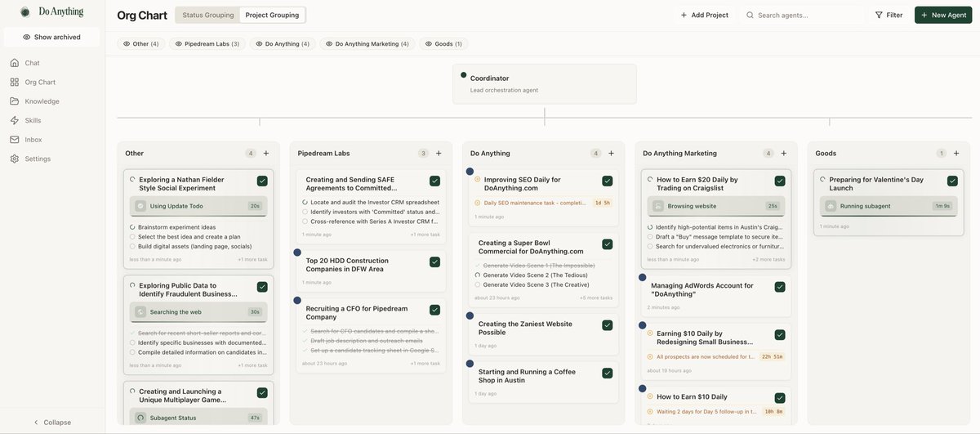This screenshot has width=980, height=434.
Task: Toggle visibility of Pipedream Labs (3) group
Action: 207,44
